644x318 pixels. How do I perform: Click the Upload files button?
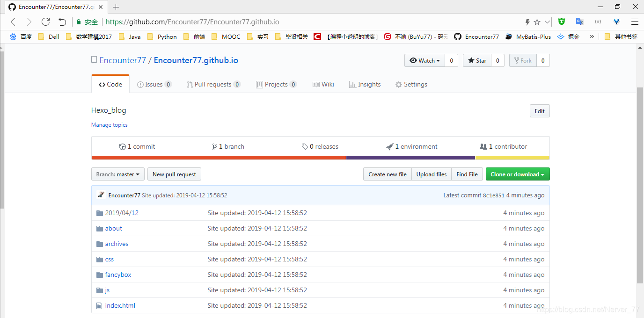point(432,174)
